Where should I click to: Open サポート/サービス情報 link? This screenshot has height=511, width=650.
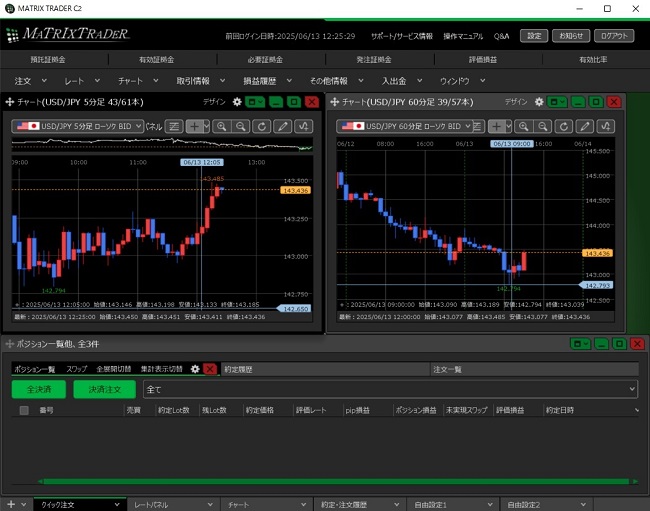coord(402,36)
